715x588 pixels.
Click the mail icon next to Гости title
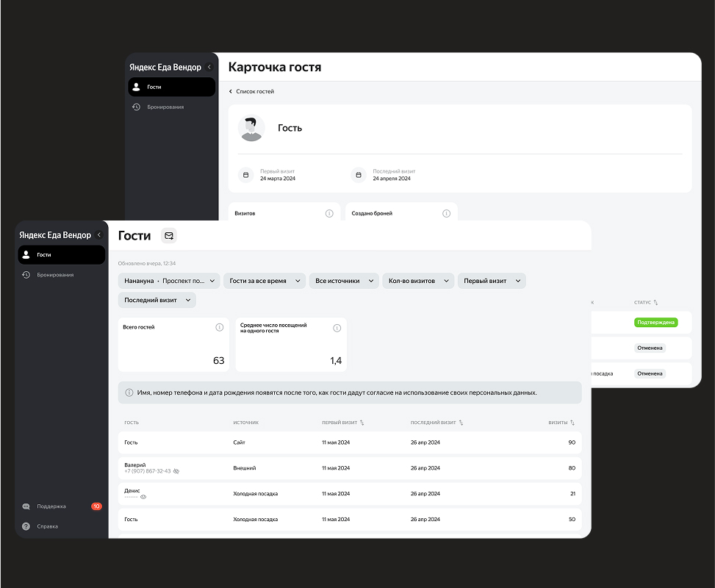pyautogui.click(x=169, y=236)
